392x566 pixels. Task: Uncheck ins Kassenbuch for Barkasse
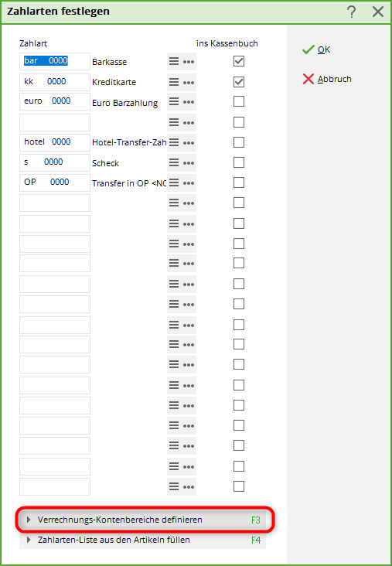click(x=239, y=61)
